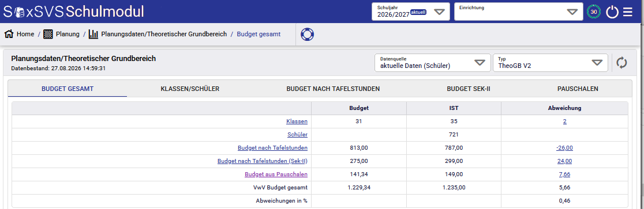Click the power logout icon
Screen dimensions: 644x209
(x=612, y=12)
